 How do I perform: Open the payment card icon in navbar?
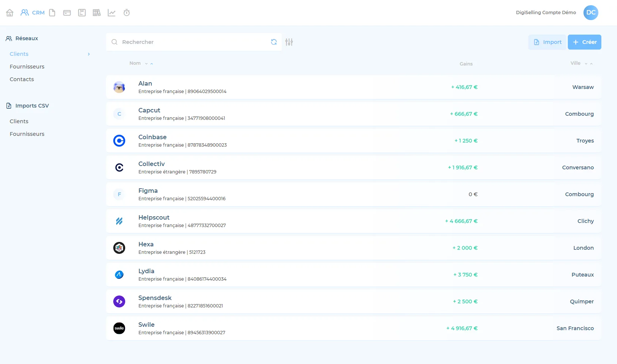67,13
